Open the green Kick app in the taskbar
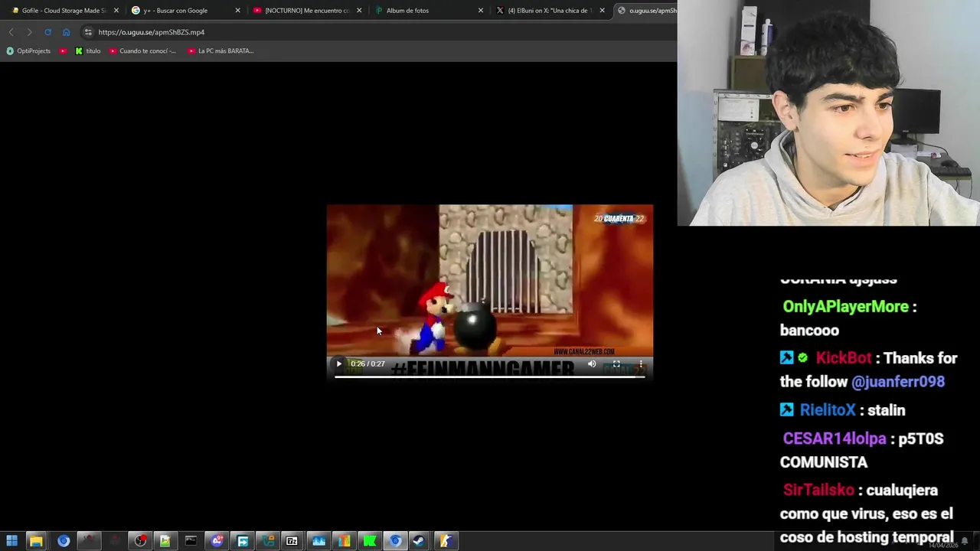This screenshot has width=980, height=551. 370,541
